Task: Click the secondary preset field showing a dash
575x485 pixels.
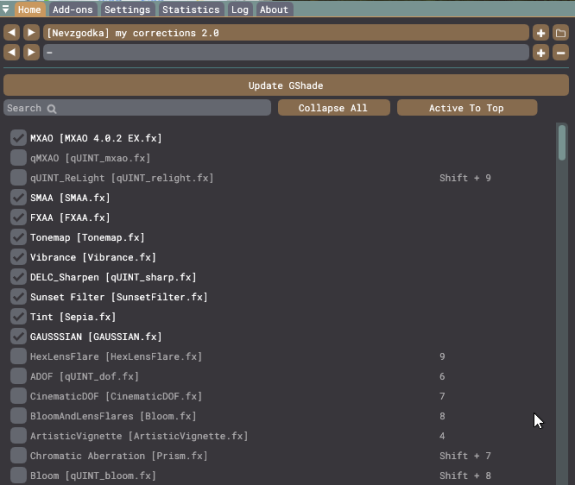Action: 286,52
